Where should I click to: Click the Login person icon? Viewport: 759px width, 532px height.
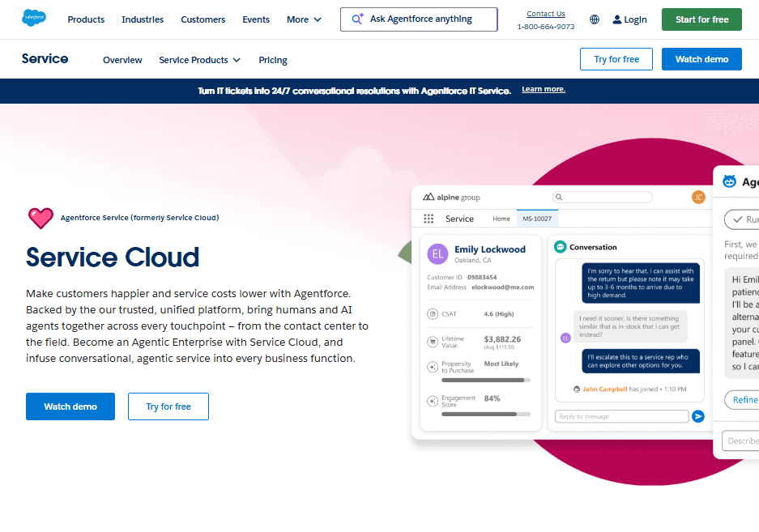[x=616, y=19]
